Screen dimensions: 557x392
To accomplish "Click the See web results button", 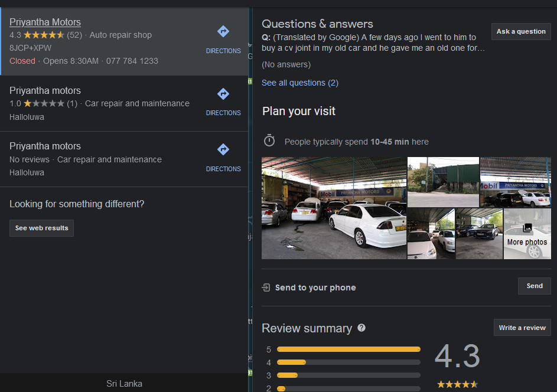I will pos(41,228).
